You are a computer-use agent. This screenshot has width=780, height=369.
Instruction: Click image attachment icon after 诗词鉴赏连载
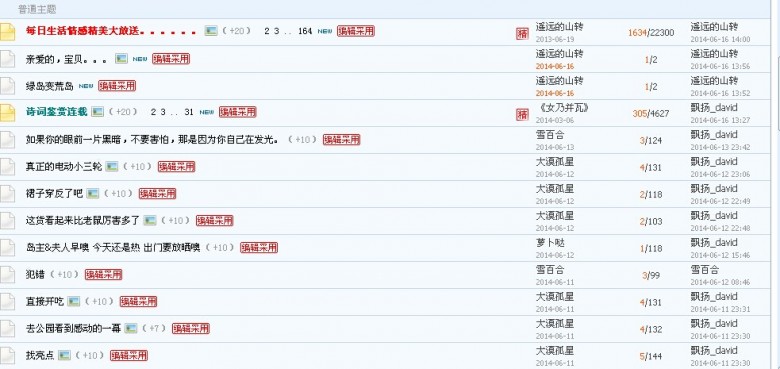(98, 112)
